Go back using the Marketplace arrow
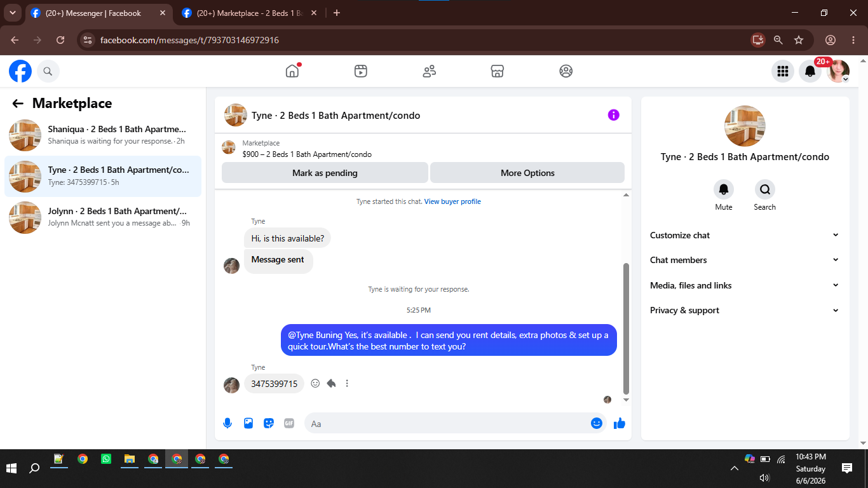This screenshot has height=488, width=868. coord(18,104)
